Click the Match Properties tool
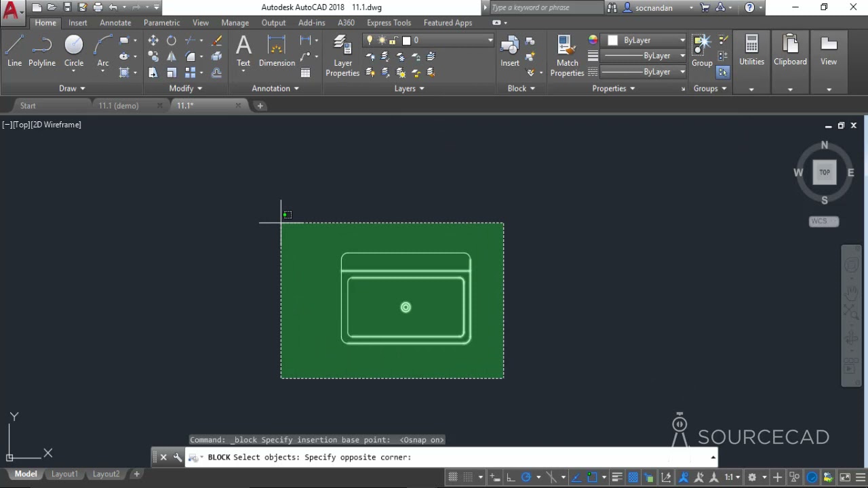The image size is (868, 488). coord(567,56)
